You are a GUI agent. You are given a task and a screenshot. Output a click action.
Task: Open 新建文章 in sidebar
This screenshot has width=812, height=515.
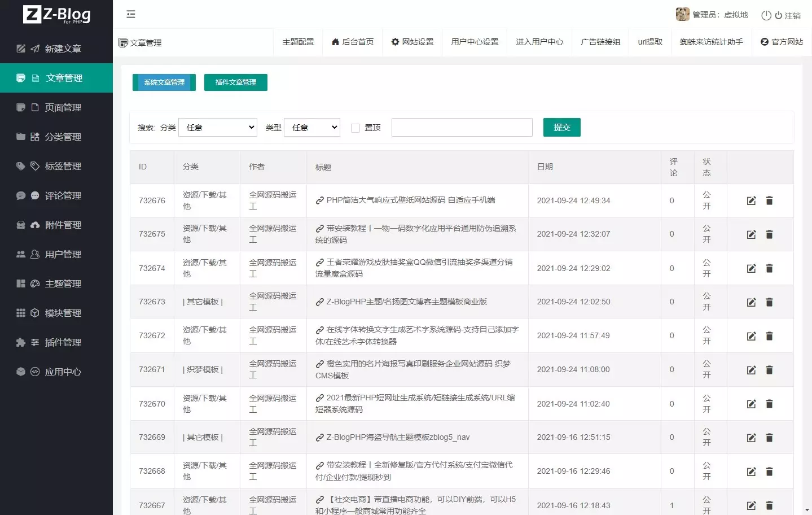tap(56, 49)
